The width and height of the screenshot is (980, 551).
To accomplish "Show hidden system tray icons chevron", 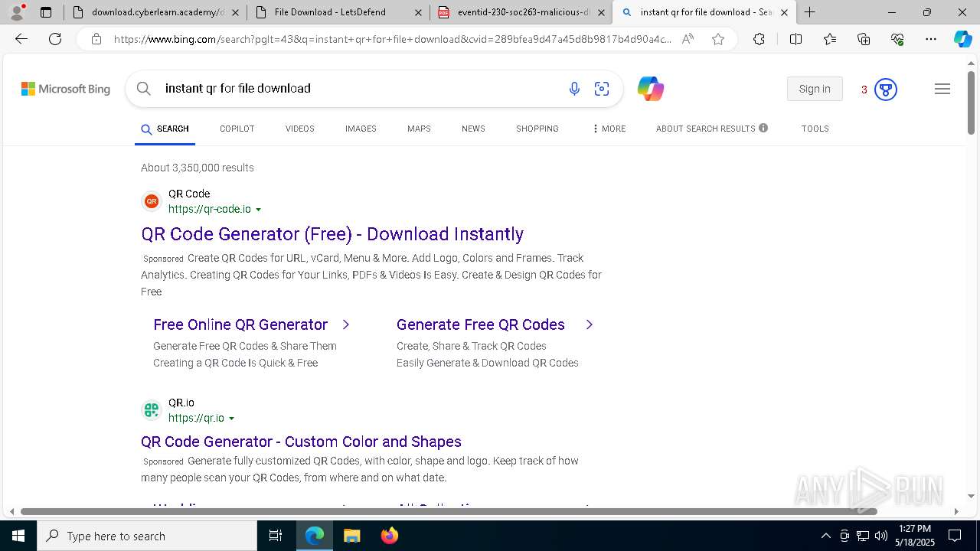I will point(825,536).
